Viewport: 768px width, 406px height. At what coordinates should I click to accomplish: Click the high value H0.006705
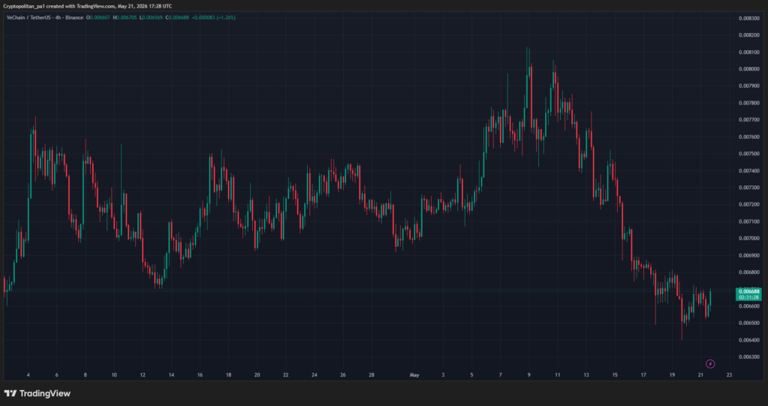pos(125,18)
